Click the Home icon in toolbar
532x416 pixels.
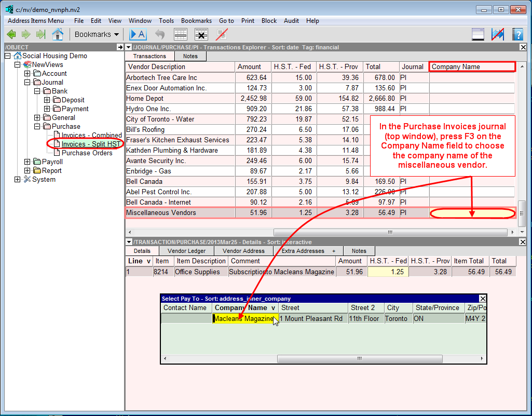click(x=58, y=34)
